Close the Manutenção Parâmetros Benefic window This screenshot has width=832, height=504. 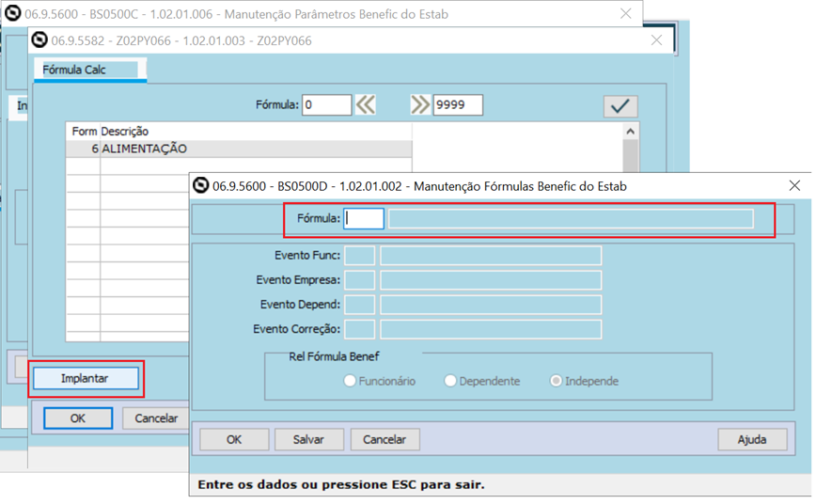coord(625,13)
